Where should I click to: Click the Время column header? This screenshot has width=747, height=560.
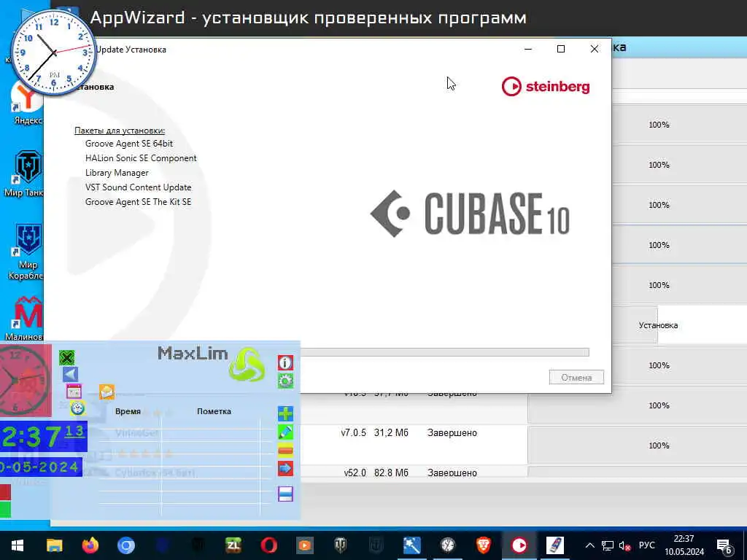(x=128, y=411)
